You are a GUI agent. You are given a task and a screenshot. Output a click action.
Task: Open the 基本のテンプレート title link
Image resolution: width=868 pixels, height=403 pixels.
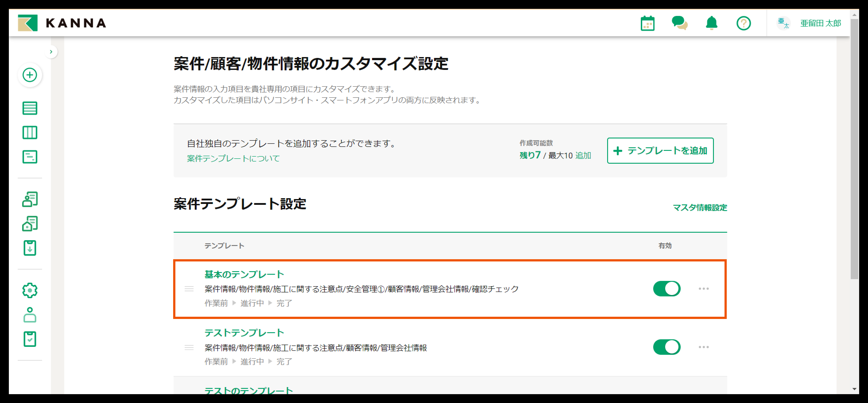pyautogui.click(x=244, y=274)
